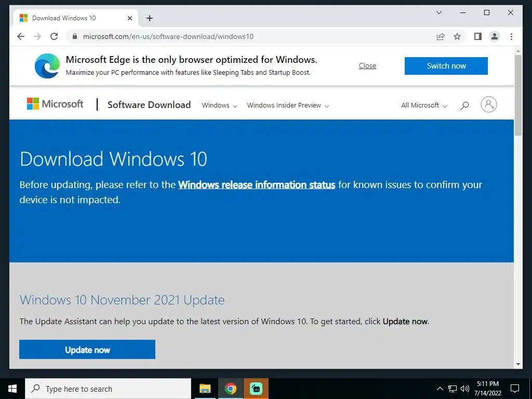Image resolution: width=532 pixels, height=399 pixels.
Task: Share this page icon in address bar
Action: pos(441,36)
